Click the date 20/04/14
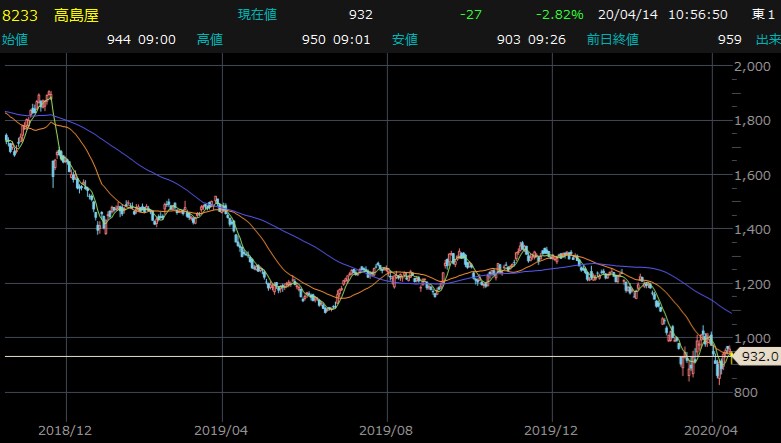The height and width of the screenshot is (443, 781). 628,14
